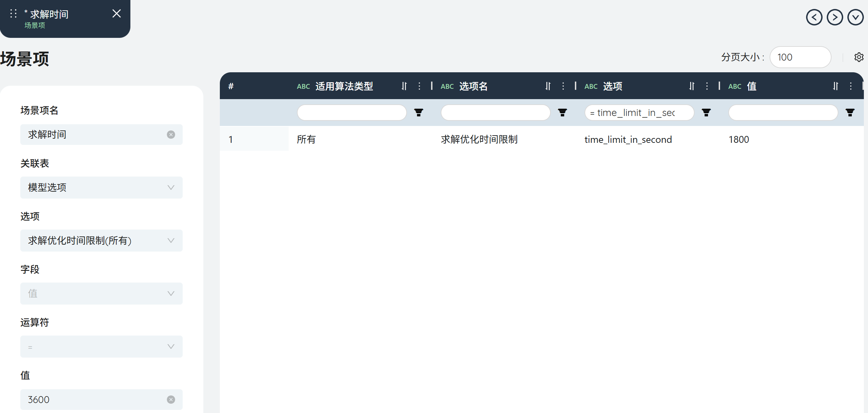Expand the 运算符 dropdown
This screenshot has width=868, height=413.
[101, 347]
